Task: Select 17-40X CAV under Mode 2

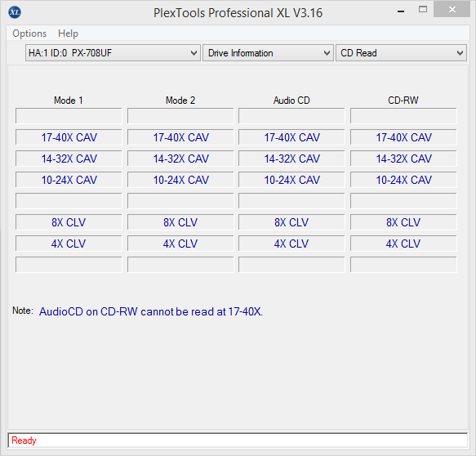Action: tap(180, 137)
